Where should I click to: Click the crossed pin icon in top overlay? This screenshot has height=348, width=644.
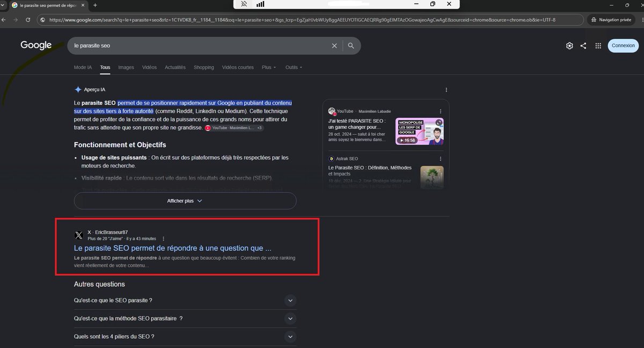[x=244, y=4]
